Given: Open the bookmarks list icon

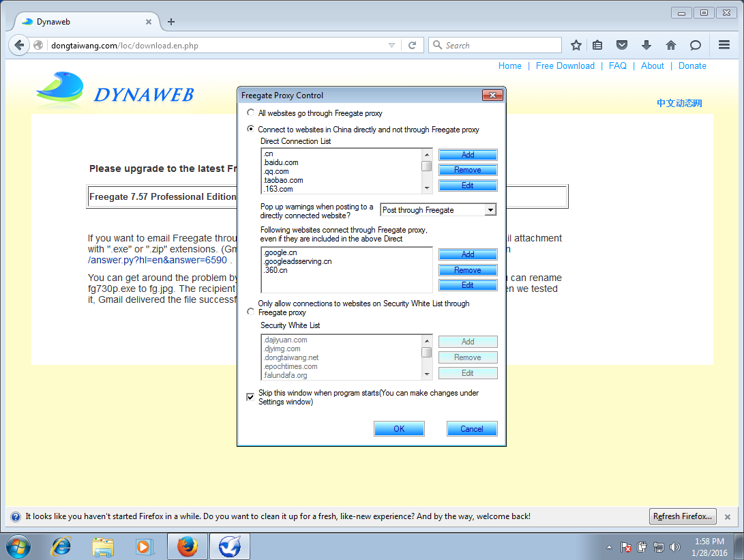Looking at the screenshot, I should [597, 45].
